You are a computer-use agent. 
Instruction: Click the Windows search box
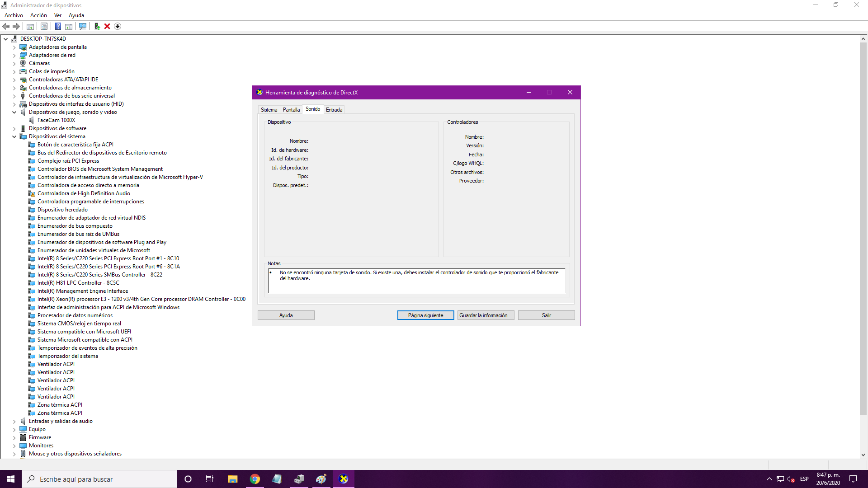click(99, 479)
